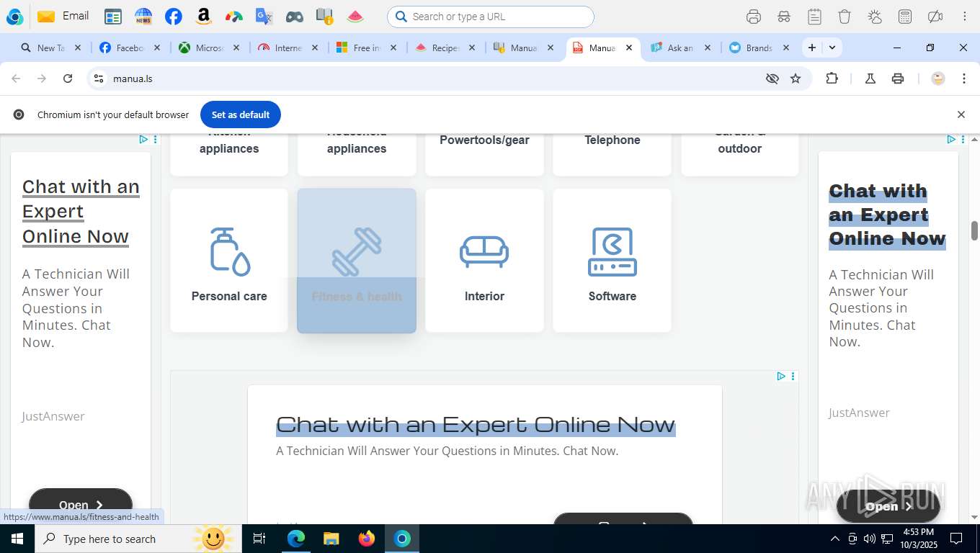Screen dimensions: 980x553
Task: Close the Brands tab
Action: (786, 48)
